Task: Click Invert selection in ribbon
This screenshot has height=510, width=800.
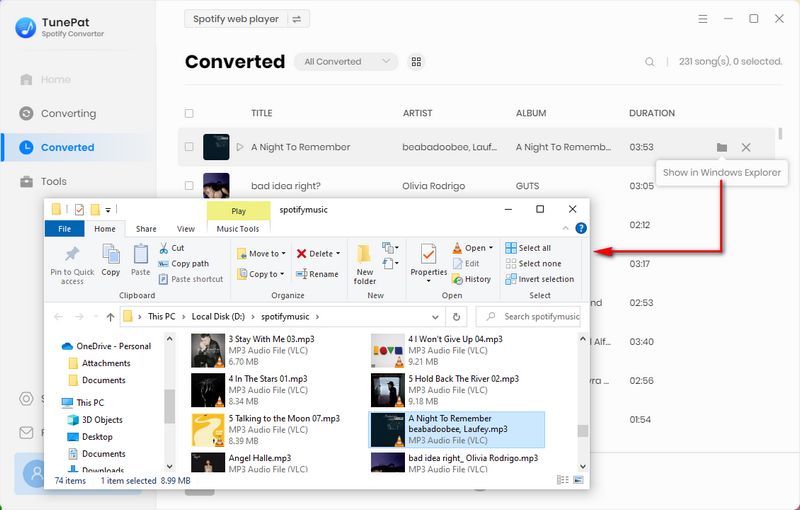Action: (x=540, y=279)
